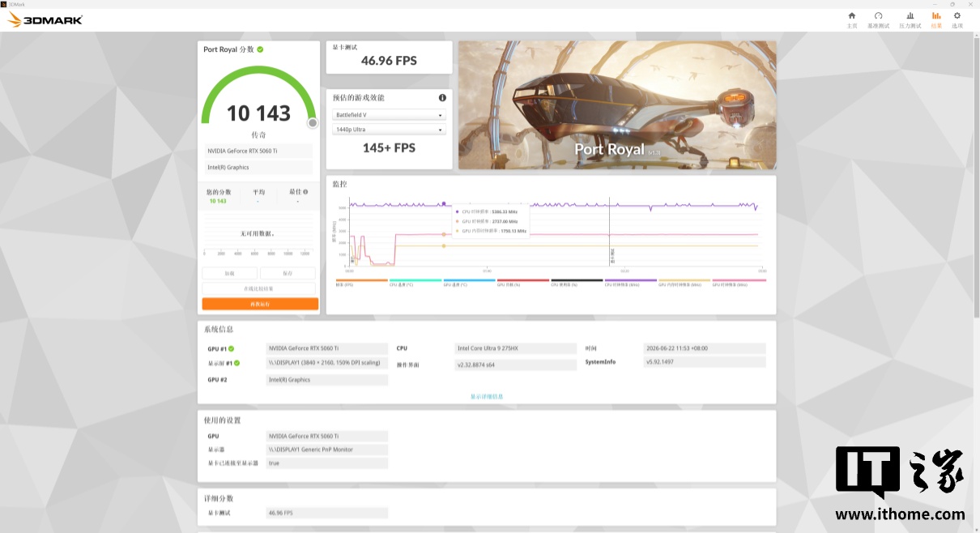Click the v5.92.1497 SystemInfo field
The height and width of the screenshot is (533, 980).
[704, 362]
